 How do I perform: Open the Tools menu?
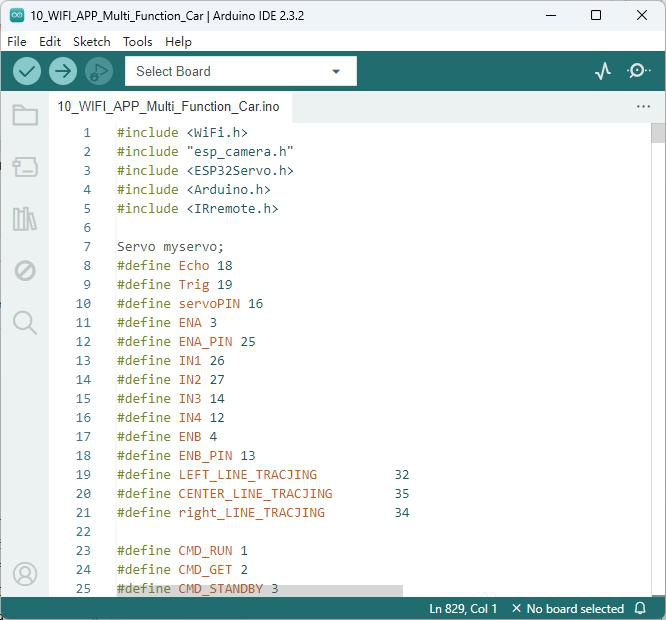pyautogui.click(x=138, y=42)
